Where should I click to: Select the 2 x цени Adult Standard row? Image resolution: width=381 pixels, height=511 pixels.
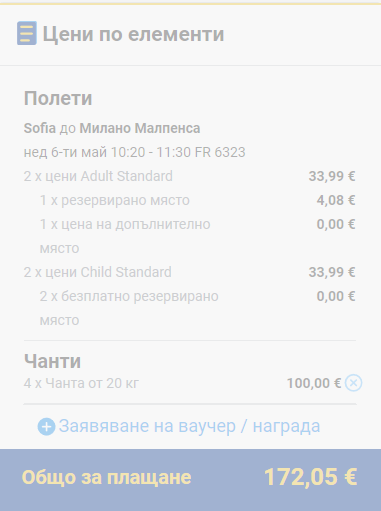coord(190,176)
